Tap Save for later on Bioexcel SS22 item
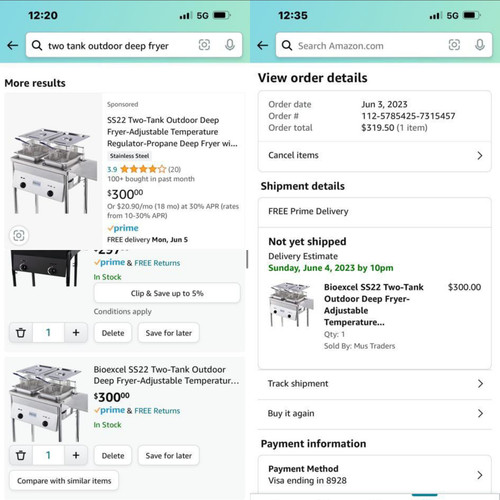Viewport: 500px width, 500px height. (x=169, y=455)
